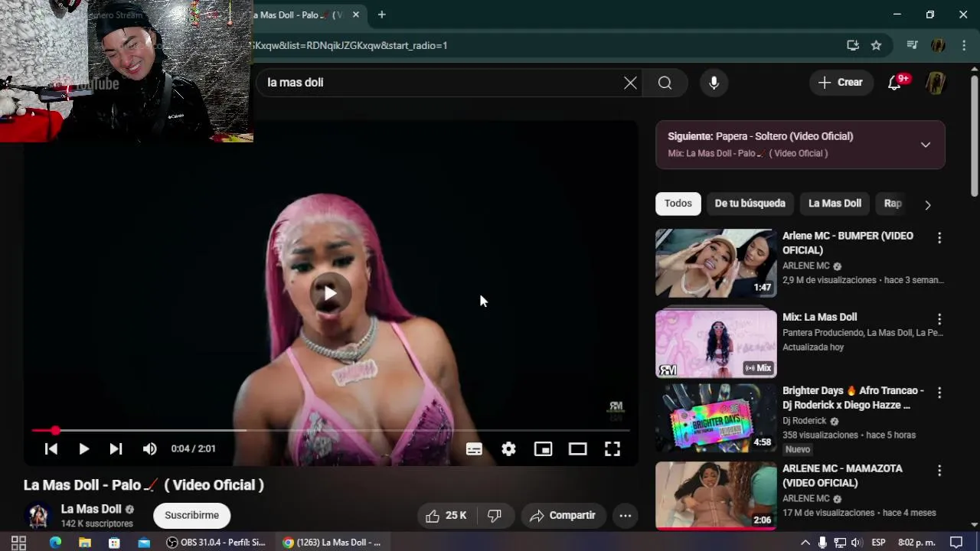This screenshot has height=551, width=980.
Task: Click the 0:04 / 2:01 time display
Action: [x=193, y=449]
